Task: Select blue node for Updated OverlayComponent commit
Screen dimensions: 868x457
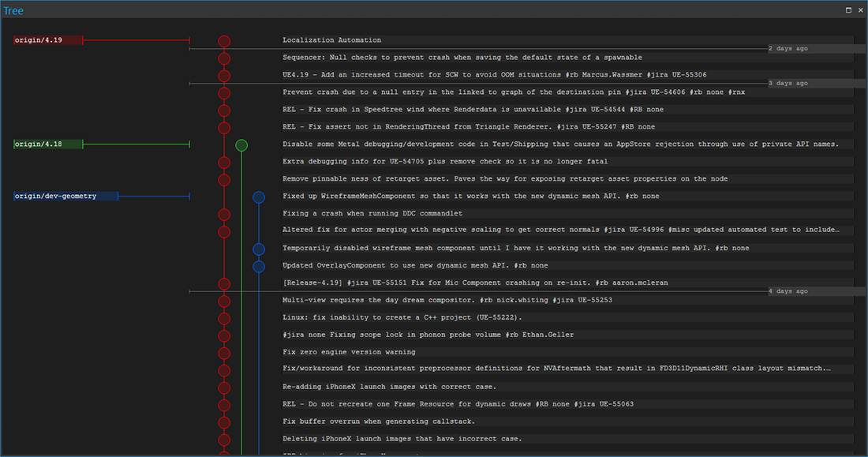Action: click(259, 266)
